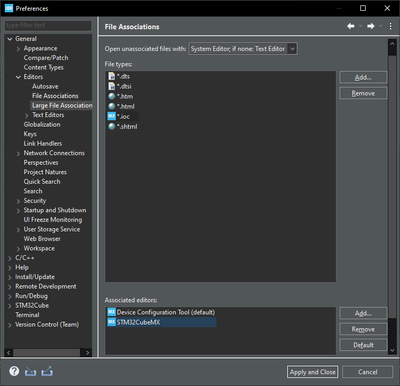Click the Help question mark icon
The height and width of the screenshot is (386, 400).
coord(14,371)
